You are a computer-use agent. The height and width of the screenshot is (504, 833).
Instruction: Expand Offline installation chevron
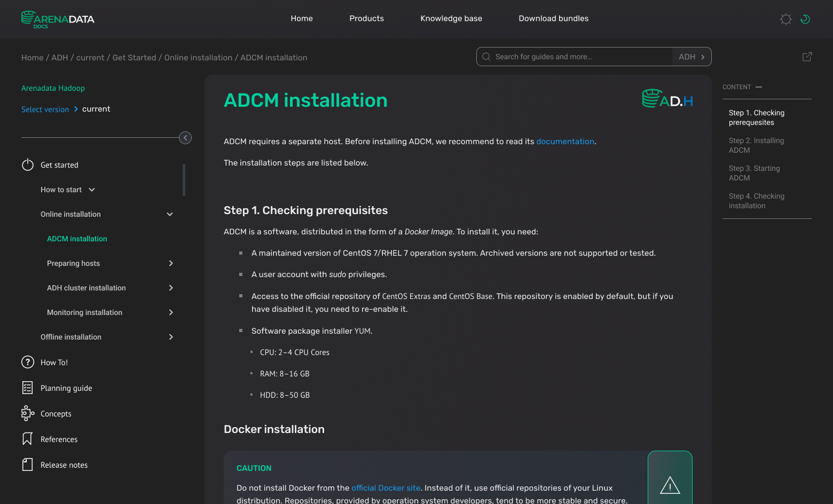pos(171,337)
